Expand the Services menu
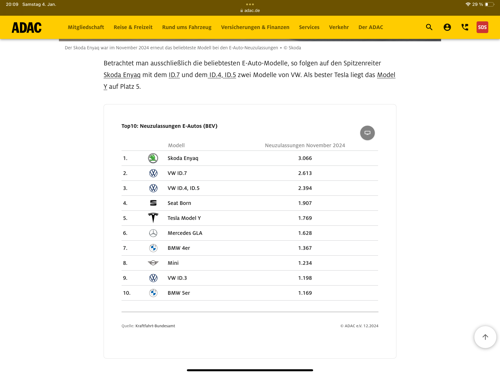The height and width of the screenshot is (374, 500). tap(309, 27)
